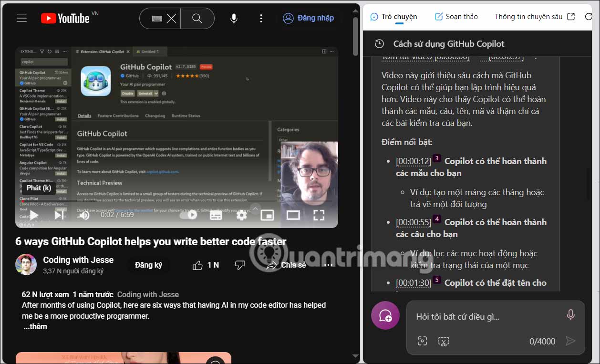Open the ad thumbnail below description
The image size is (600, 364).
tap(123, 358)
